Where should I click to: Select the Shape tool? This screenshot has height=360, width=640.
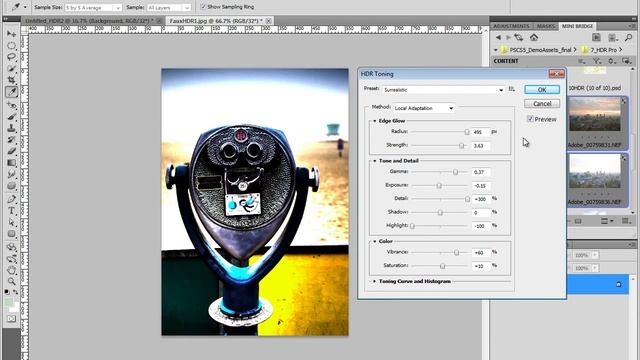coord(11,234)
